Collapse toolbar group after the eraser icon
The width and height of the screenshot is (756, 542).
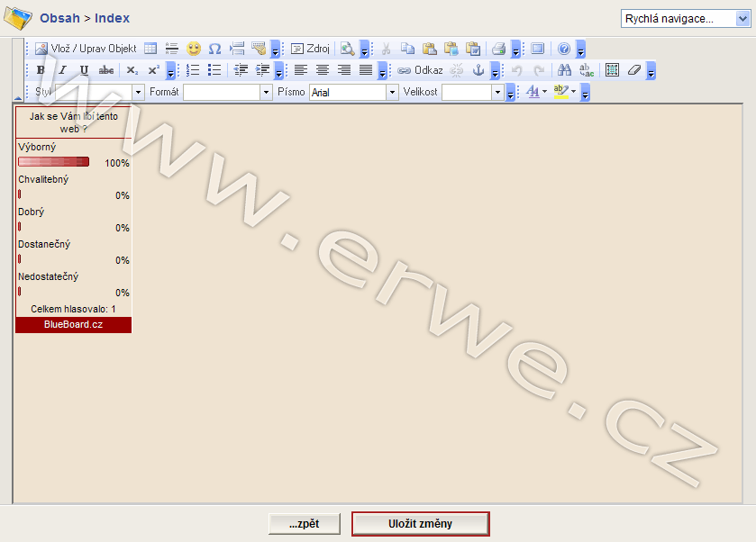pos(651,70)
